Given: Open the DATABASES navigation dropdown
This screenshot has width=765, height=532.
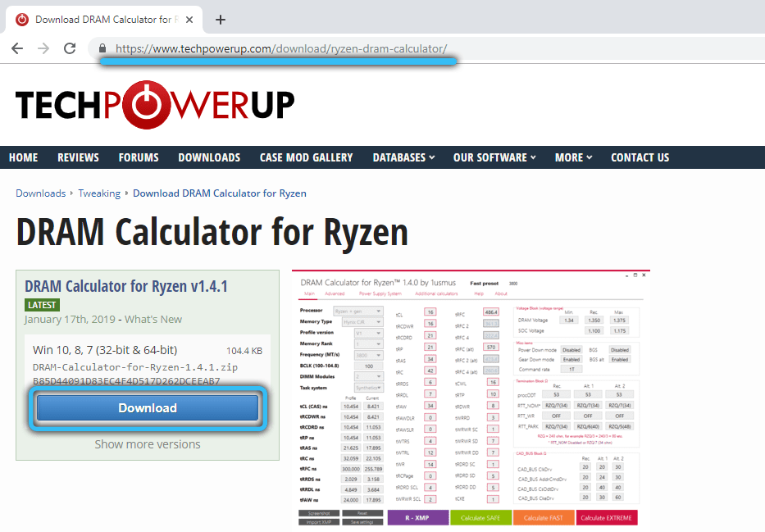Looking at the screenshot, I should pyautogui.click(x=399, y=157).
